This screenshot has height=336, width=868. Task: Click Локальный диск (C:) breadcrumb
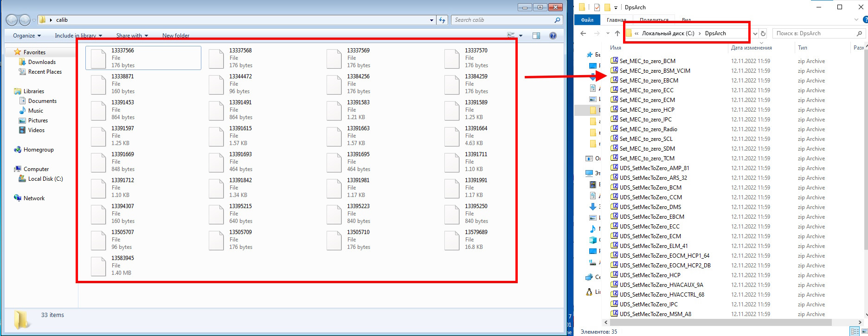(668, 33)
